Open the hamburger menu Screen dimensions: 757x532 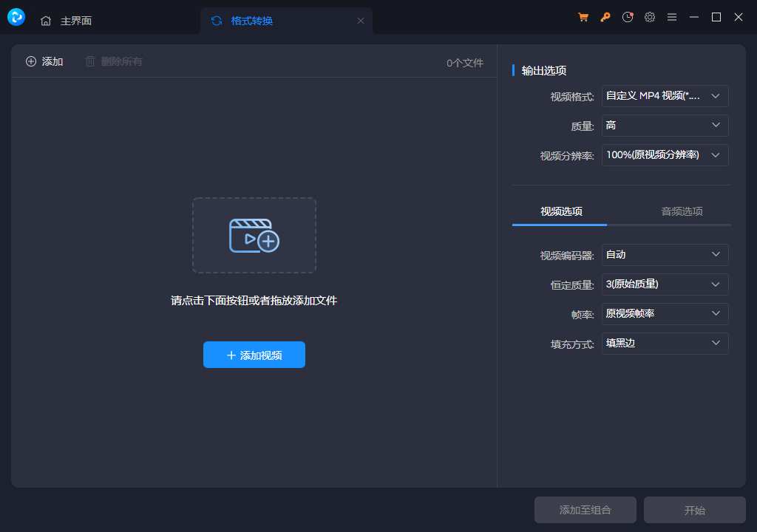tap(671, 16)
